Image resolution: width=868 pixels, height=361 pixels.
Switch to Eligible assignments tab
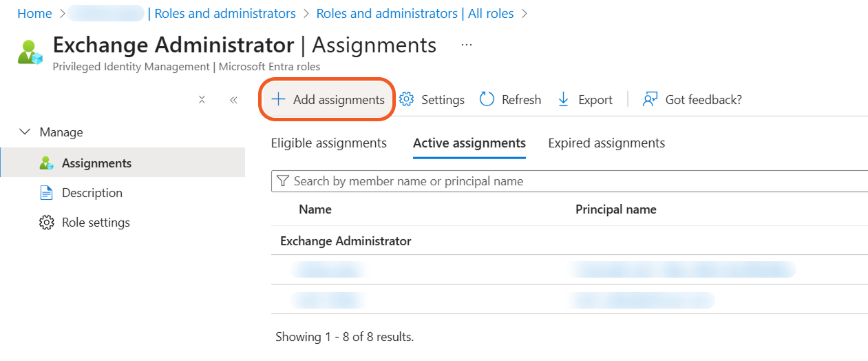tap(328, 143)
